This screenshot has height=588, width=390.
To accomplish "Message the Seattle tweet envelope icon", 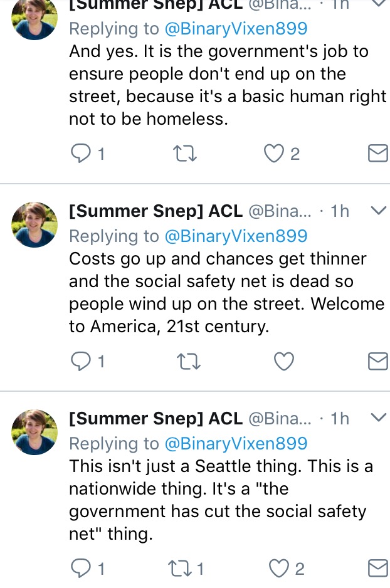I will 377,568.
